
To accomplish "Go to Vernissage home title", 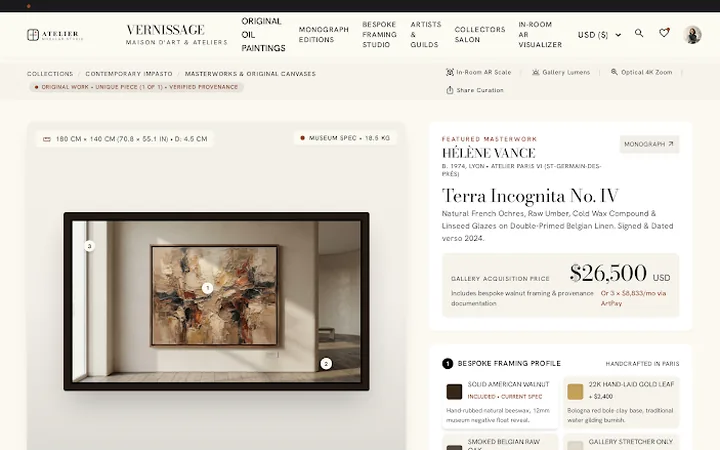I will tap(165, 30).
